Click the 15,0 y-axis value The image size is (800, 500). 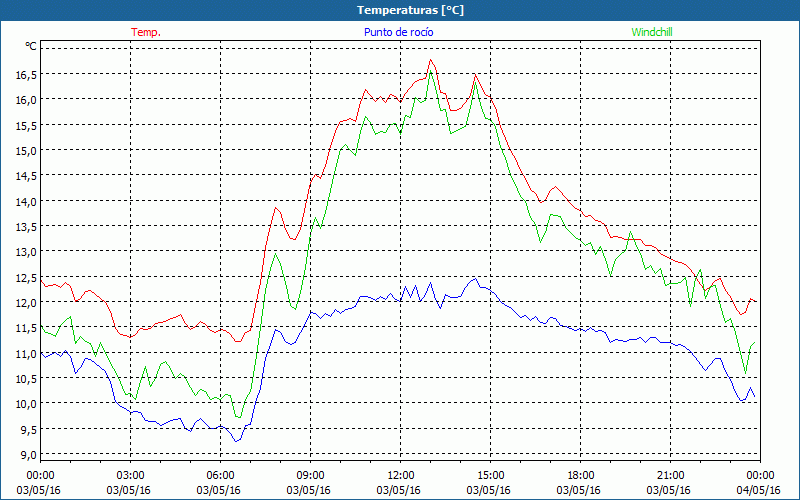click(27, 151)
